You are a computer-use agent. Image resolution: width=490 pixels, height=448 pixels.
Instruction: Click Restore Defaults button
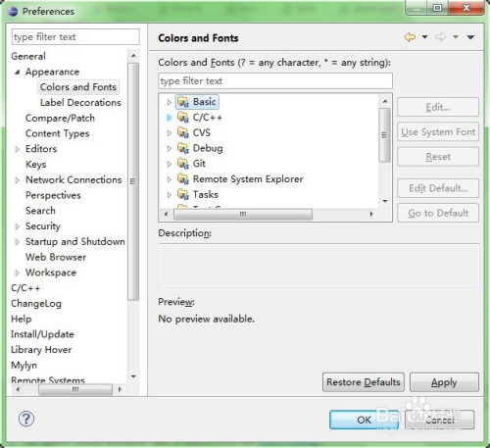pos(364,382)
